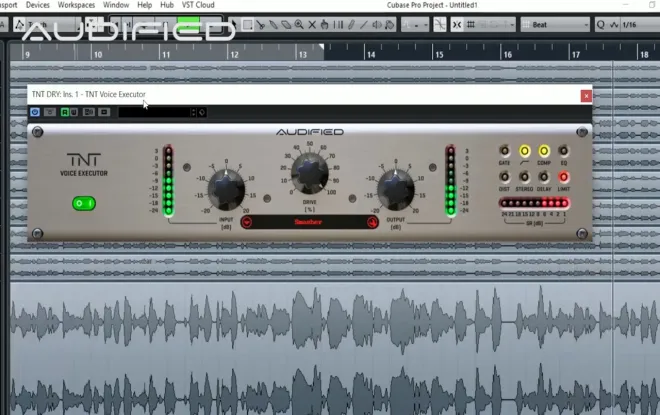Select the Comp hand tool

click(x=325, y=25)
